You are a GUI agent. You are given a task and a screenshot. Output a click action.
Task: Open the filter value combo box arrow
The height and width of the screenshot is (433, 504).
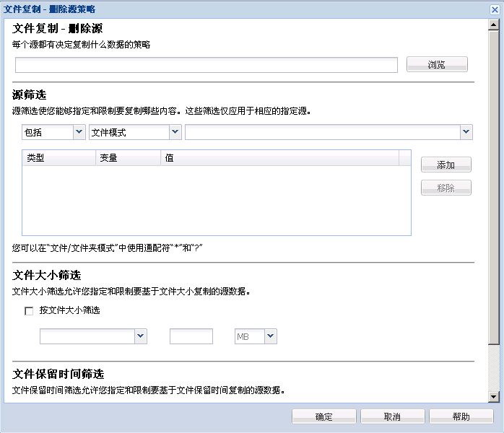pos(466,132)
